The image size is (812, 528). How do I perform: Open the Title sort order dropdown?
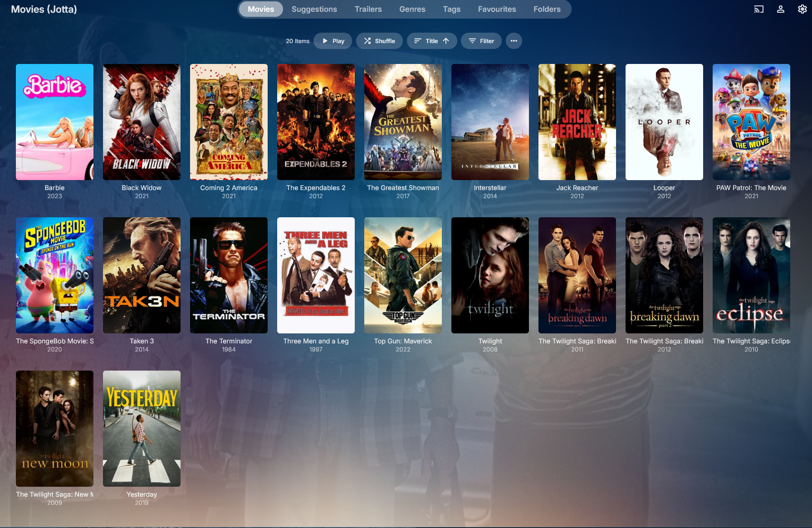(432, 41)
